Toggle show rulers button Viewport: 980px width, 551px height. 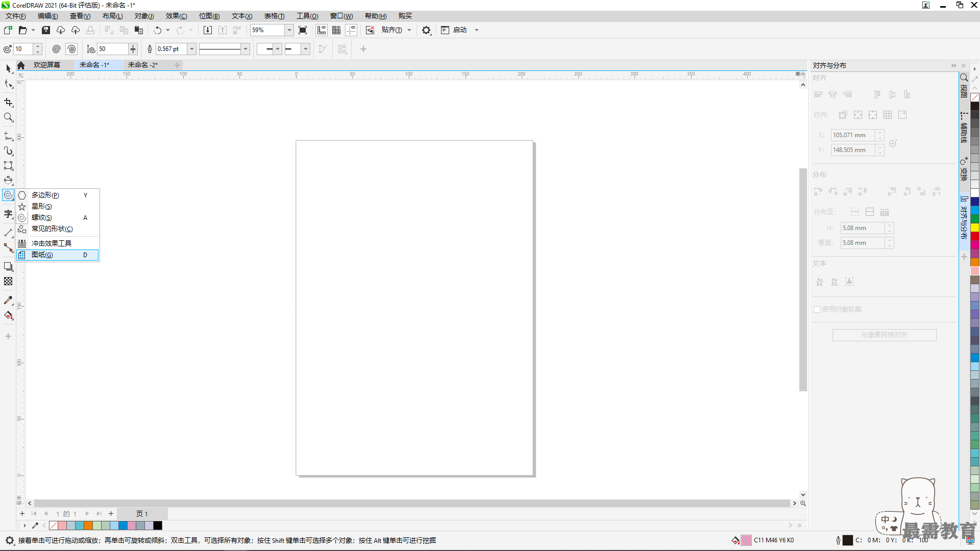tap(322, 30)
